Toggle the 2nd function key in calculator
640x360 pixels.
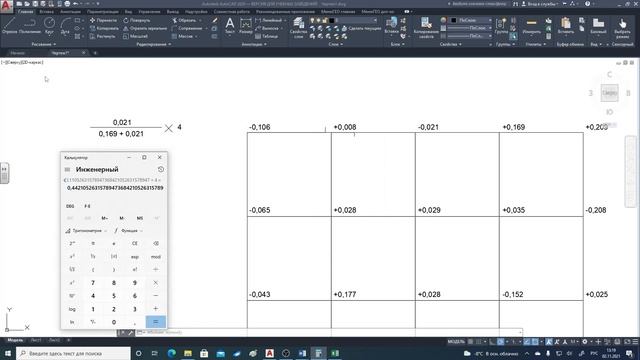[x=72, y=243]
